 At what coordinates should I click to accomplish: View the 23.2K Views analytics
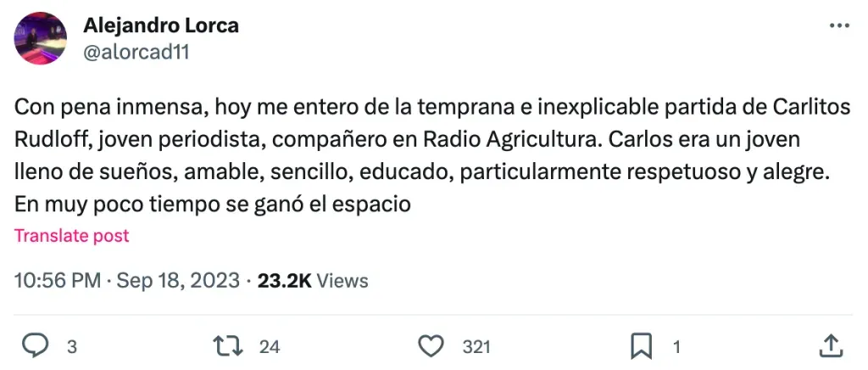pyautogui.click(x=313, y=280)
